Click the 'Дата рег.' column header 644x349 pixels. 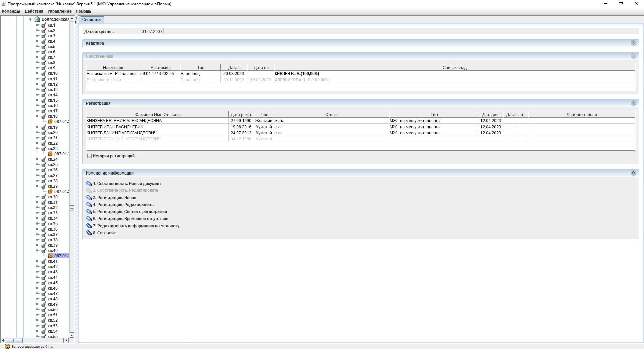click(491, 115)
